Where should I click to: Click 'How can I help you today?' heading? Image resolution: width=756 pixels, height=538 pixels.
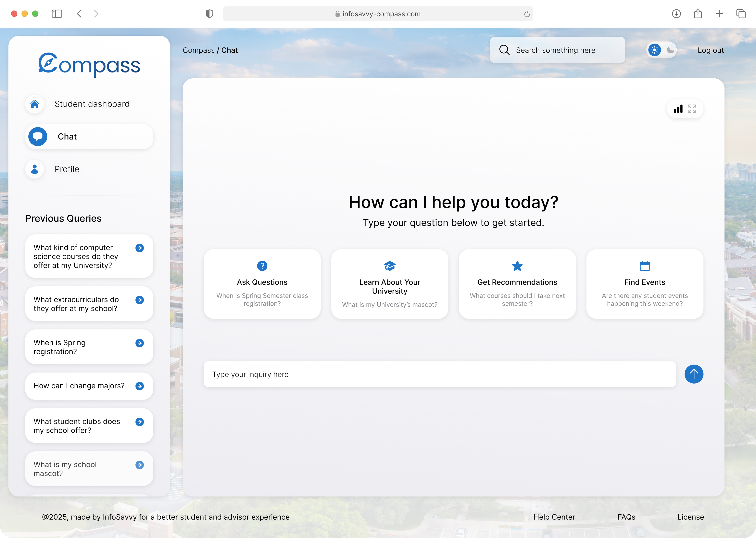[x=453, y=202]
